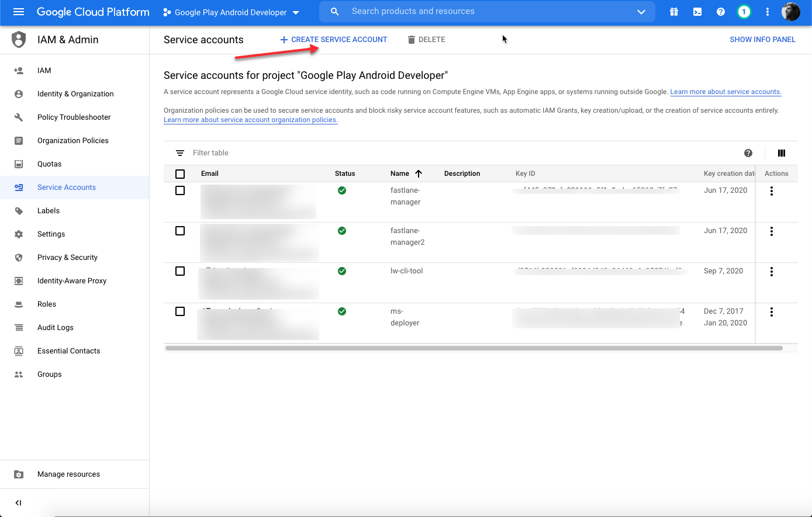Click the filter table funnel icon

179,152
